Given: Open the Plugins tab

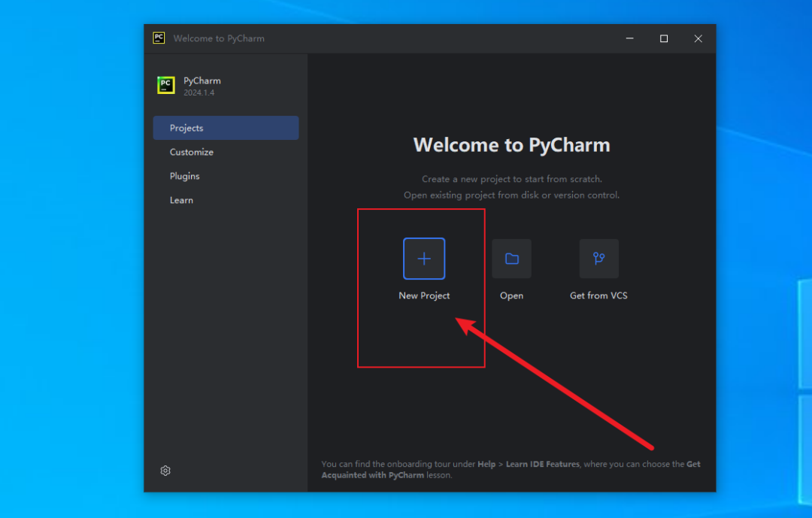Looking at the screenshot, I should point(226,176).
